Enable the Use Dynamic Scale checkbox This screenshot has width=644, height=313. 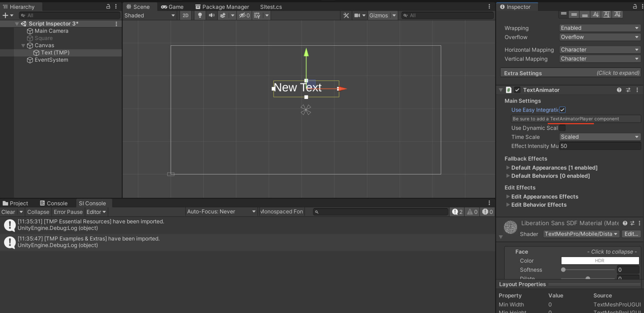[563, 128]
